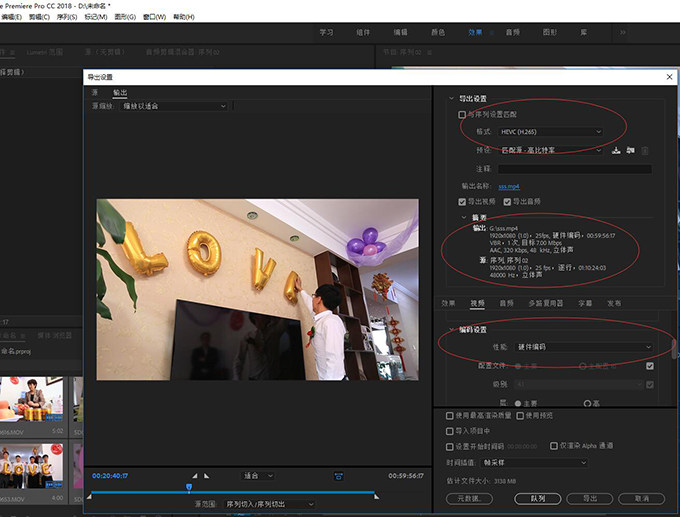Screen dimensions: 680x517
Task: Check 与序列设置匹配 checkbox
Action: pos(462,115)
